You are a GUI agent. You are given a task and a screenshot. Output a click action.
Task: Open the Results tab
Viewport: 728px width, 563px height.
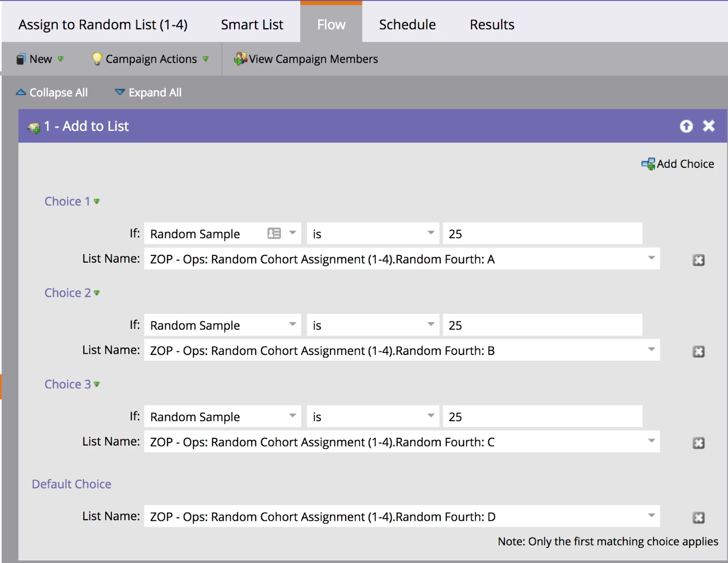(x=492, y=25)
